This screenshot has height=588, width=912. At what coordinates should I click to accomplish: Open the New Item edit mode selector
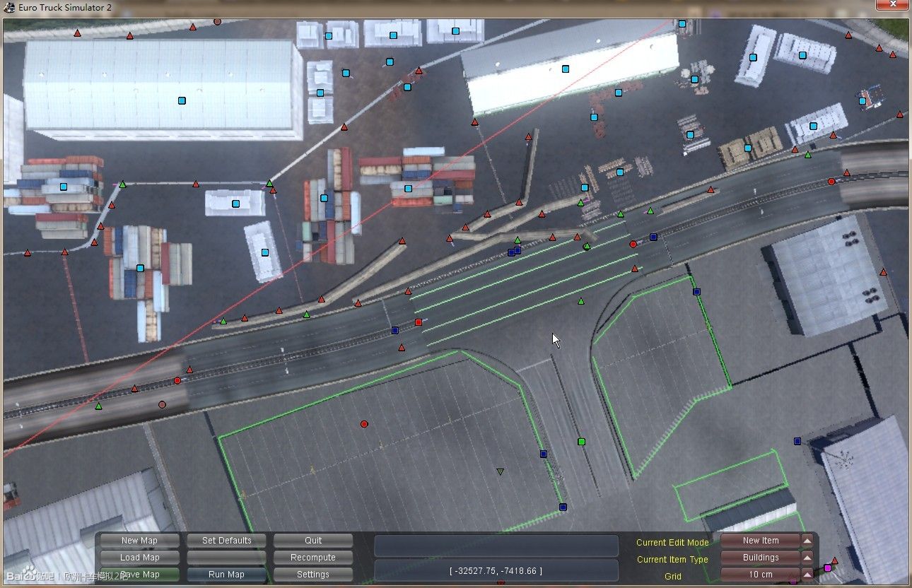[761, 541]
